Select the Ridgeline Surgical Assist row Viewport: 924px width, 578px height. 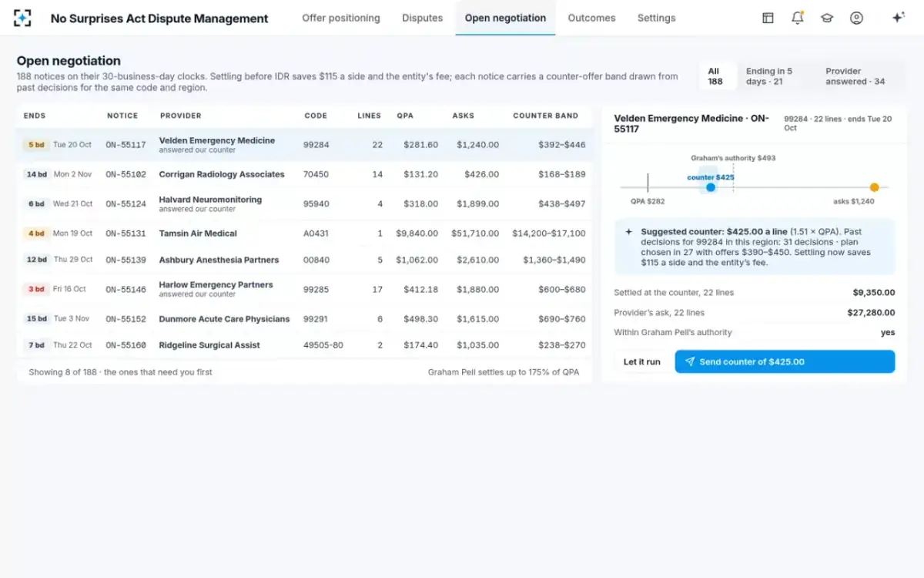click(304, 345)
